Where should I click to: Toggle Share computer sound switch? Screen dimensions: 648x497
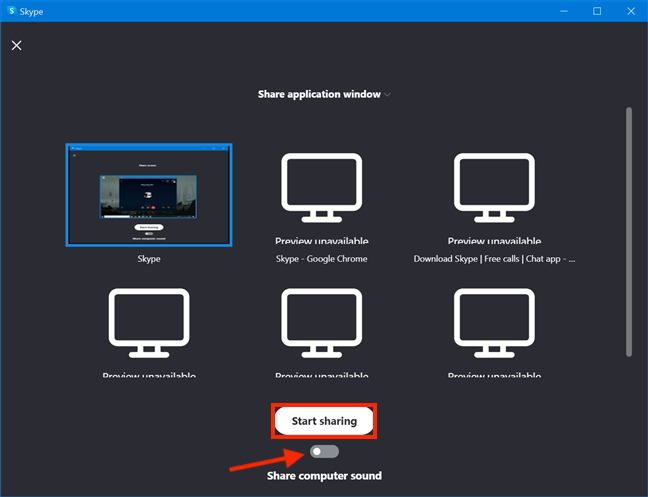coord(324,452)
